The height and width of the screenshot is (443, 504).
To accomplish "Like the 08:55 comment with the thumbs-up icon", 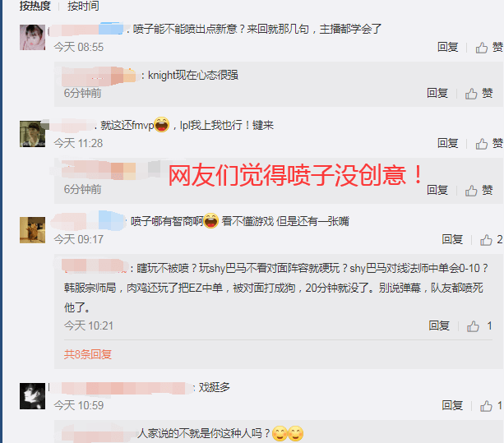I will coord(489,48).
